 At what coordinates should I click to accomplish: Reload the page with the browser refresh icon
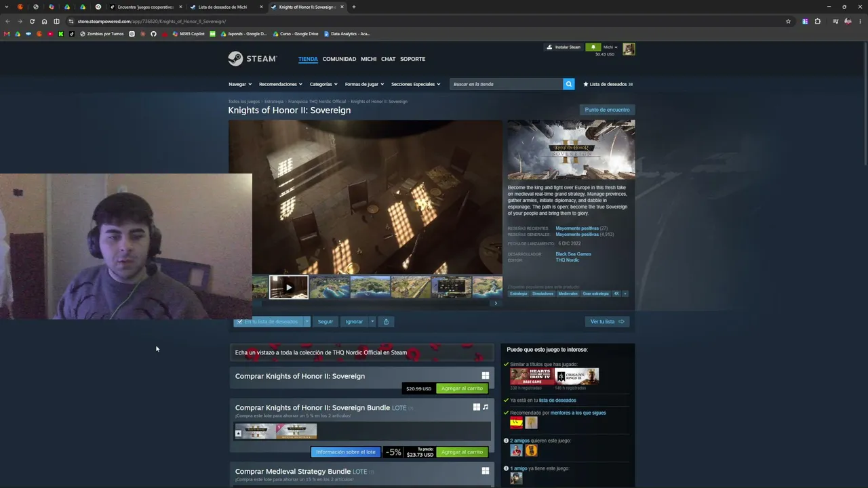(32, 21)
